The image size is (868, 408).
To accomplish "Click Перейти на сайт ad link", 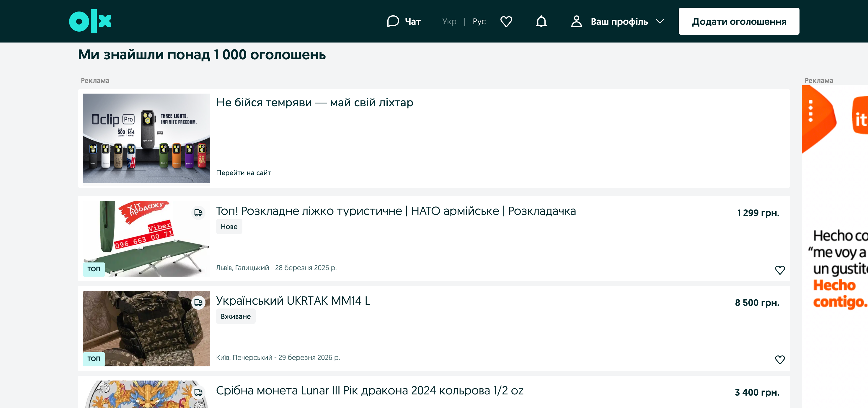I will tap(243, 172).
